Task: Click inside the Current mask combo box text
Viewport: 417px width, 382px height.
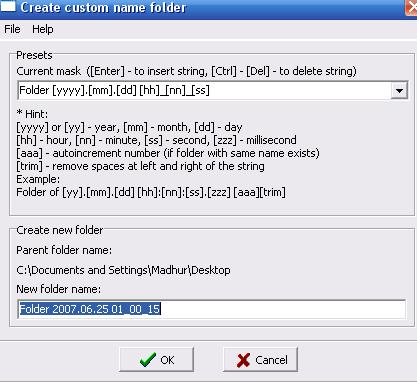Action: coord(204,90)
